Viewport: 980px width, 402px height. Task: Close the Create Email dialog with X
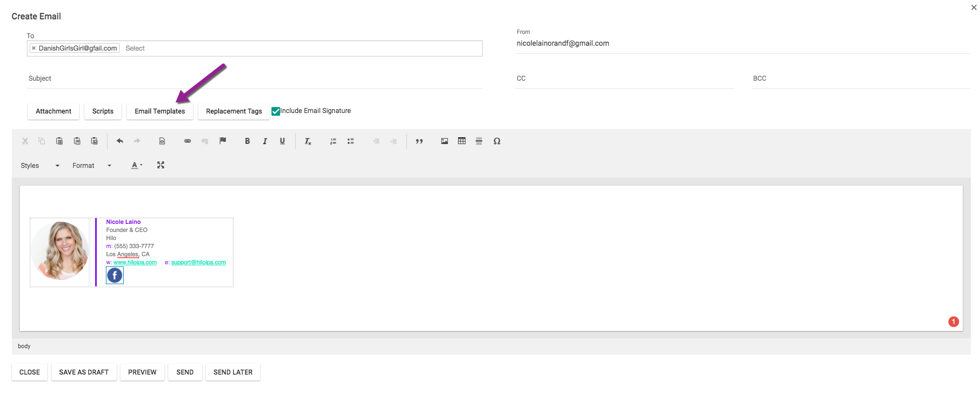pos(974,8)
